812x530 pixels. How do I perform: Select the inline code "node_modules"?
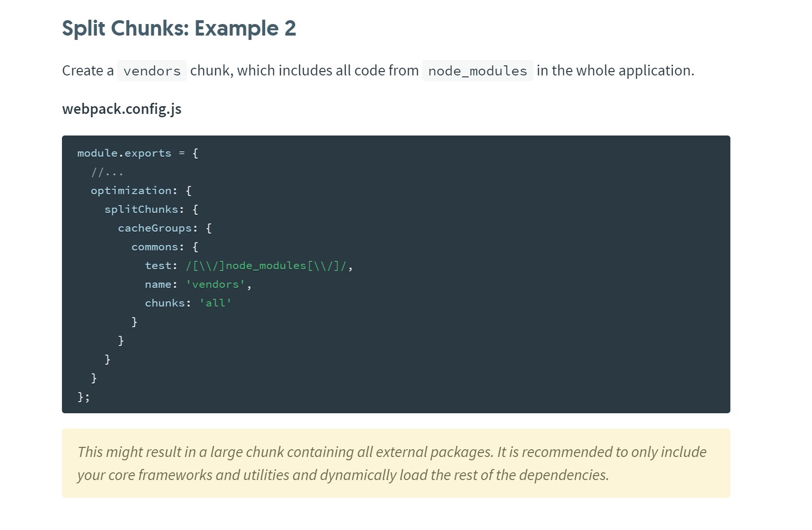(477, 71)
